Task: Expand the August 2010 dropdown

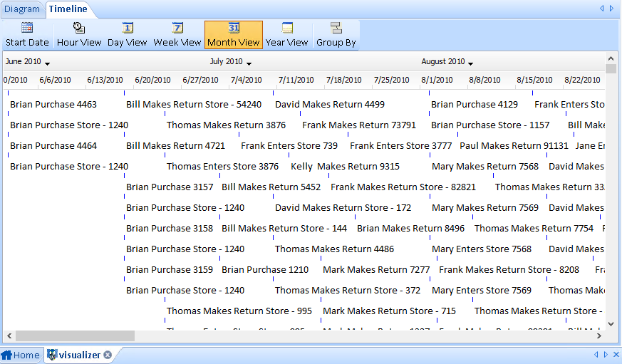Action: click(x=470, y=63)
